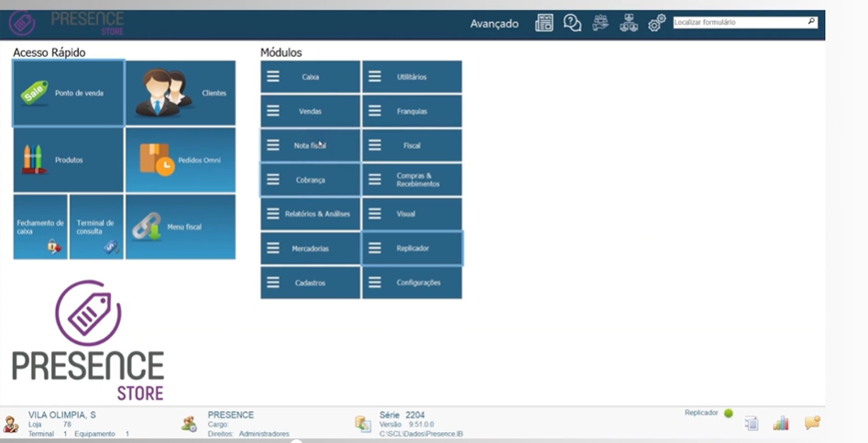Open the Relatórios & Análises module
The image size is (868, 443).
311,214
